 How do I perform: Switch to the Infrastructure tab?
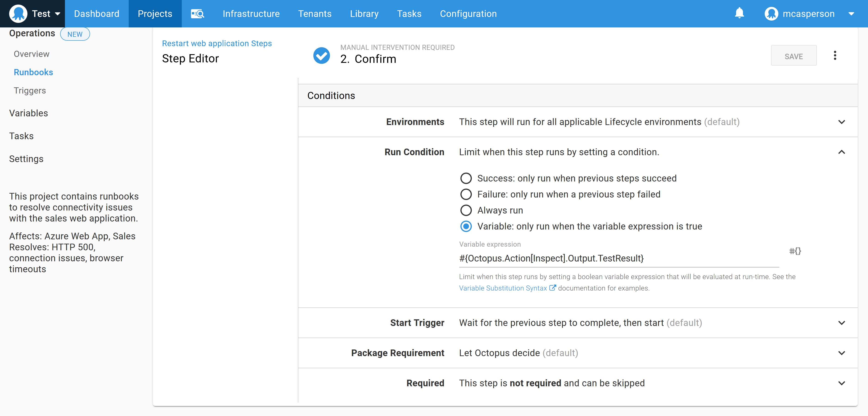(251, 13)
